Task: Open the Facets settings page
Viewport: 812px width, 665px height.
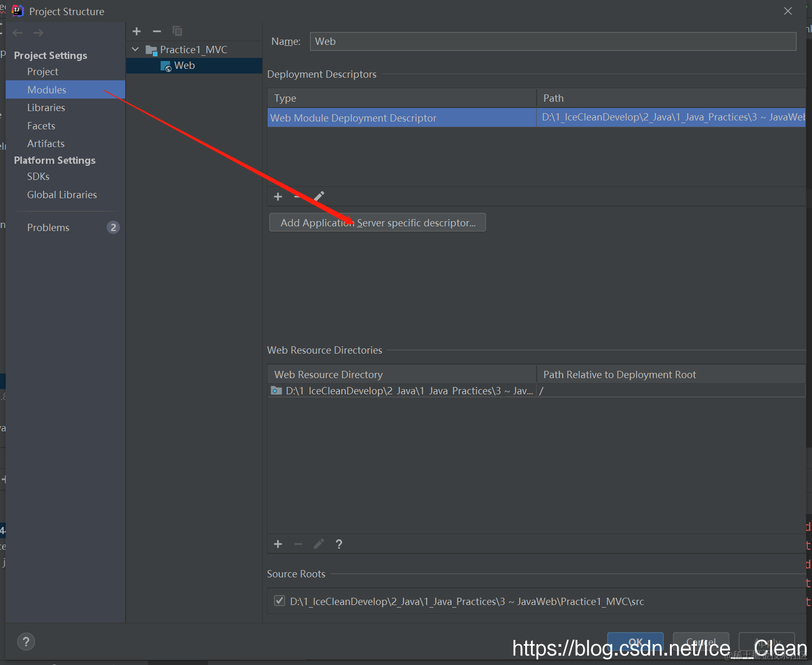Action: (41, 126)
